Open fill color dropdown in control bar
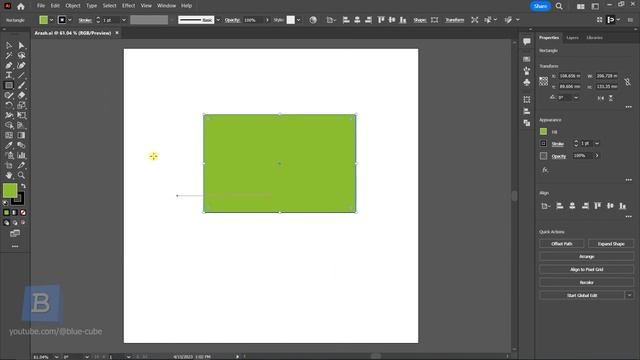This screenshot has height=360, width=640. [51, 20]
